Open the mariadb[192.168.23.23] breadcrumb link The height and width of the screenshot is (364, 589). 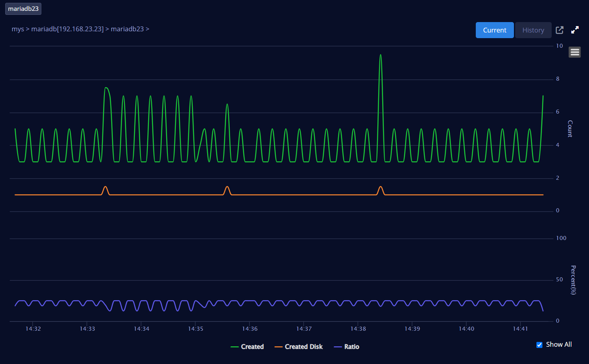click(x=67, y=29)
